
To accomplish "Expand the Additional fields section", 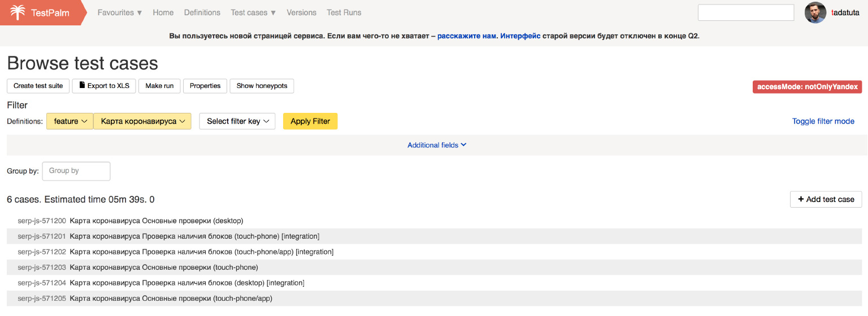I will pos(437,145).
